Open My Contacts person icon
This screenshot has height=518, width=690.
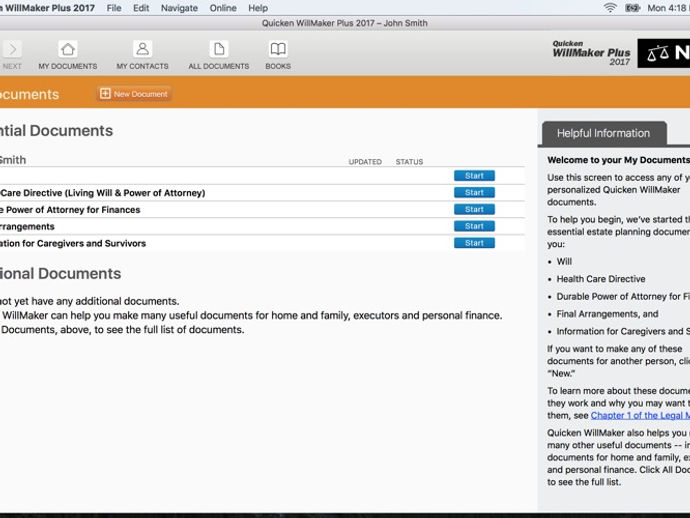pos(143,48)
